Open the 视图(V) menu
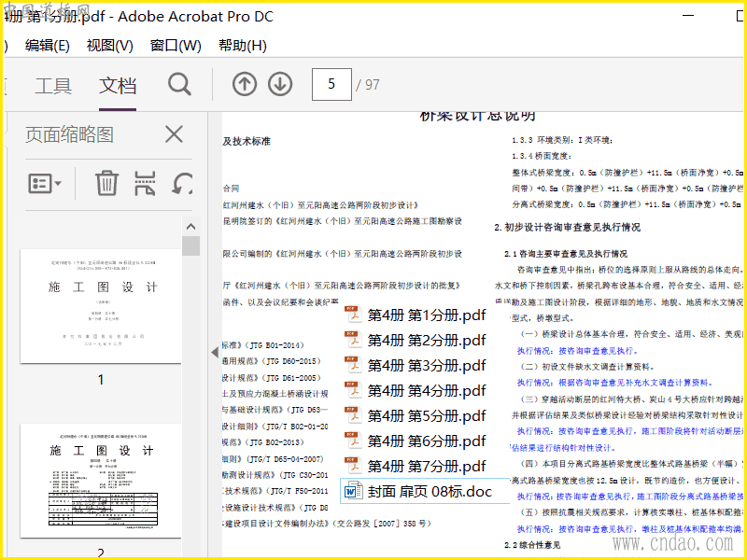This screenshot has height=560, width=747. [x=109, y=45]
